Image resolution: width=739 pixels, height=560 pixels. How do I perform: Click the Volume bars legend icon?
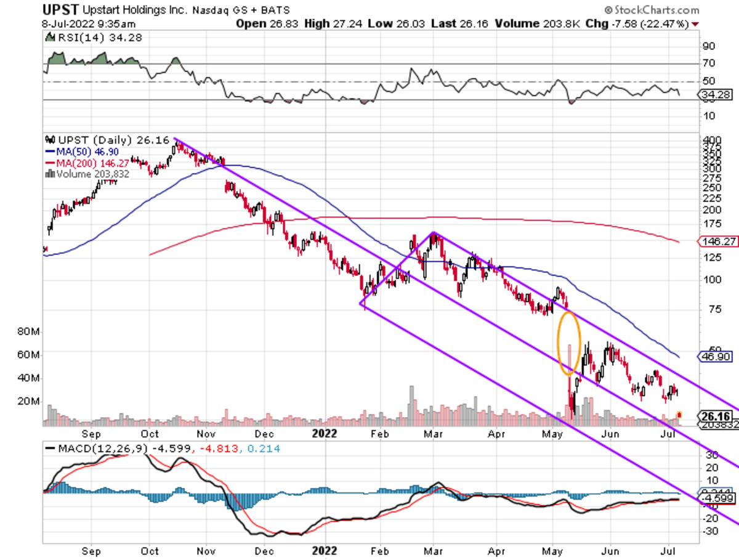[x=49, y=174]
